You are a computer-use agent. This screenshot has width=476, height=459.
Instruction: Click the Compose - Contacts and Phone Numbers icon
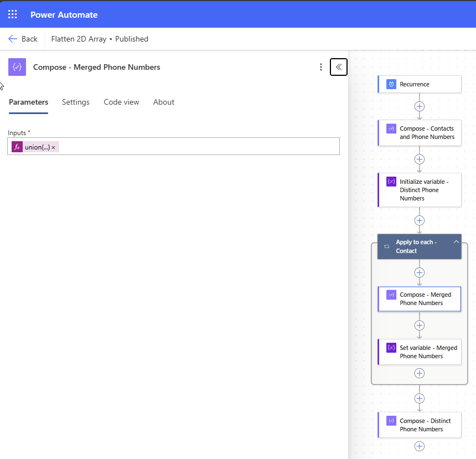click(x=391, y=128)
